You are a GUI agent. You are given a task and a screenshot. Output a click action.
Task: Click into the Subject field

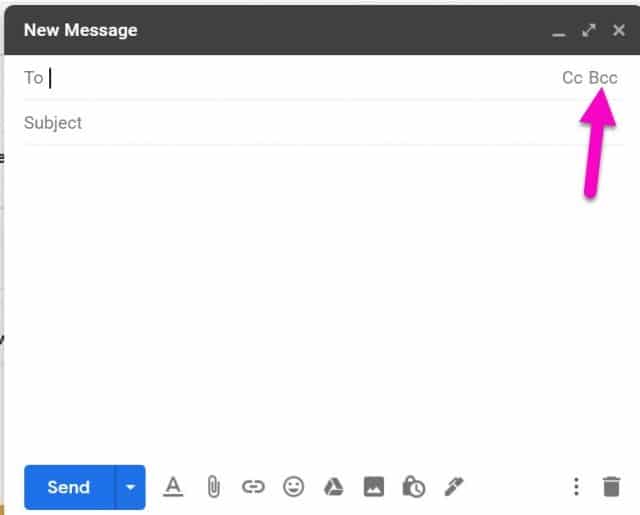300,123
